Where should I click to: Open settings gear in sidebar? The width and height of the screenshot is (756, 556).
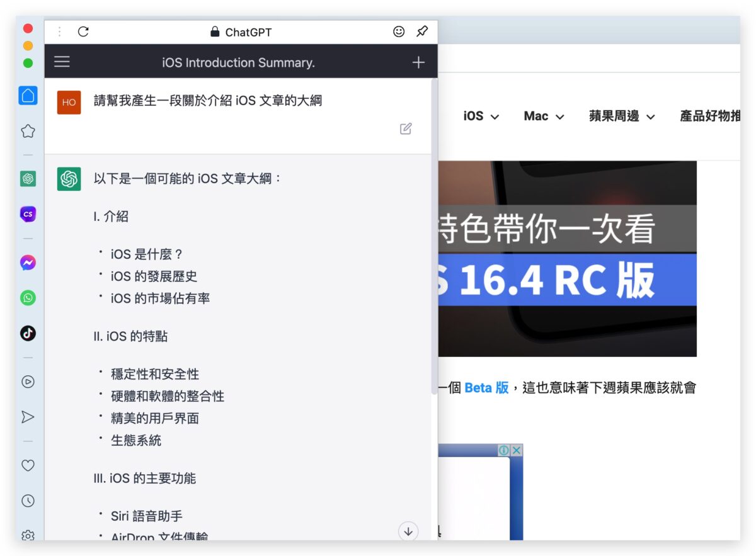coord(28,535)
